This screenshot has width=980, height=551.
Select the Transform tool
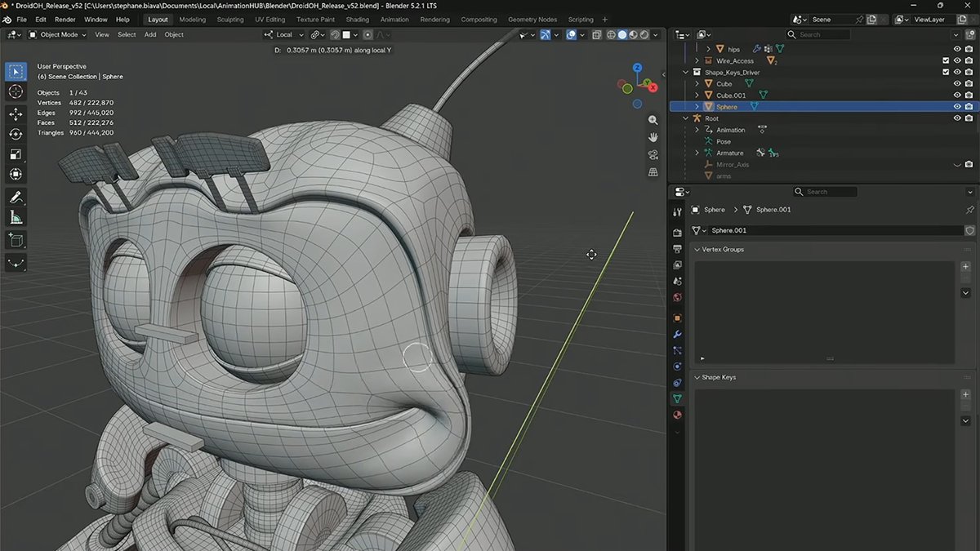pyautogui.click(x=16, y=174)
